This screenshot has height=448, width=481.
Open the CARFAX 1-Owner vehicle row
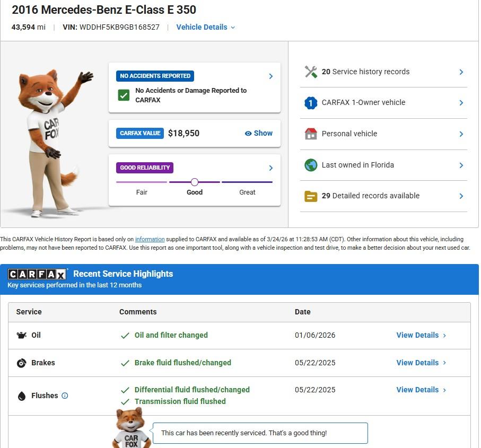tap(383, 103)
